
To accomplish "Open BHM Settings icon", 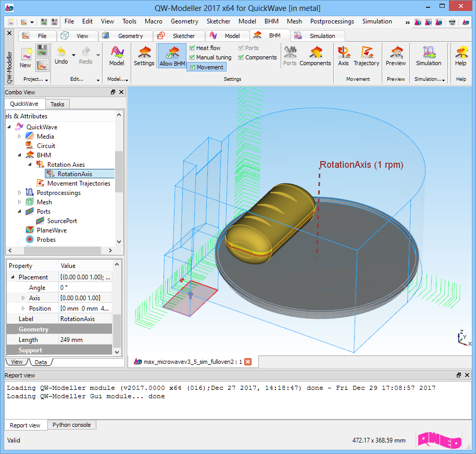I will point(144,56).
